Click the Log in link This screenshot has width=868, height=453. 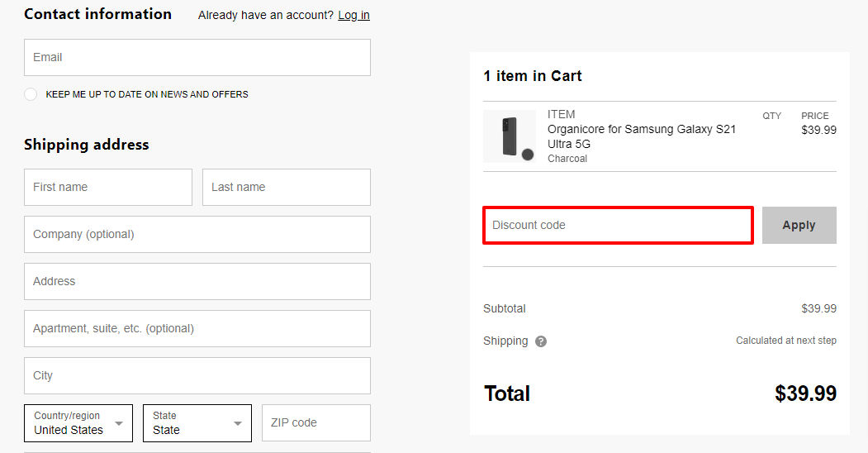tap(353, 15)
